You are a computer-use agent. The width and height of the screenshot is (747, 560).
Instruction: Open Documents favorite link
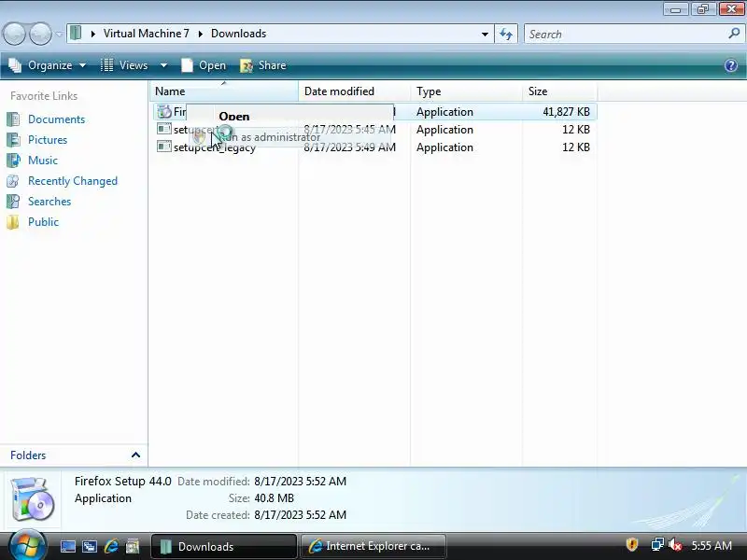56,119
